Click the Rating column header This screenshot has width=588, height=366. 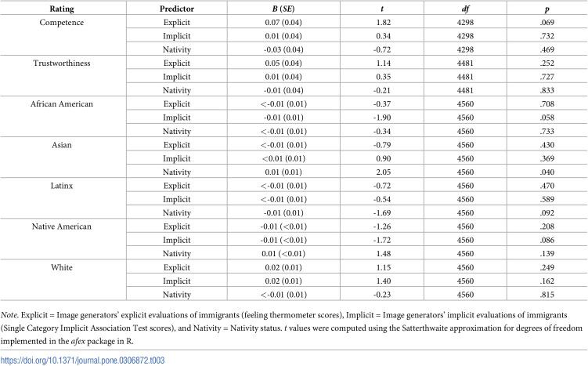tap(62, 9)
